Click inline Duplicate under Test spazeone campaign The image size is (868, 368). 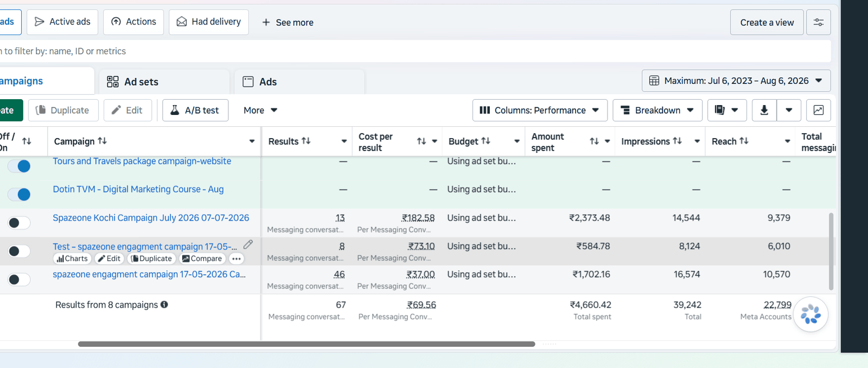point(151,259)
